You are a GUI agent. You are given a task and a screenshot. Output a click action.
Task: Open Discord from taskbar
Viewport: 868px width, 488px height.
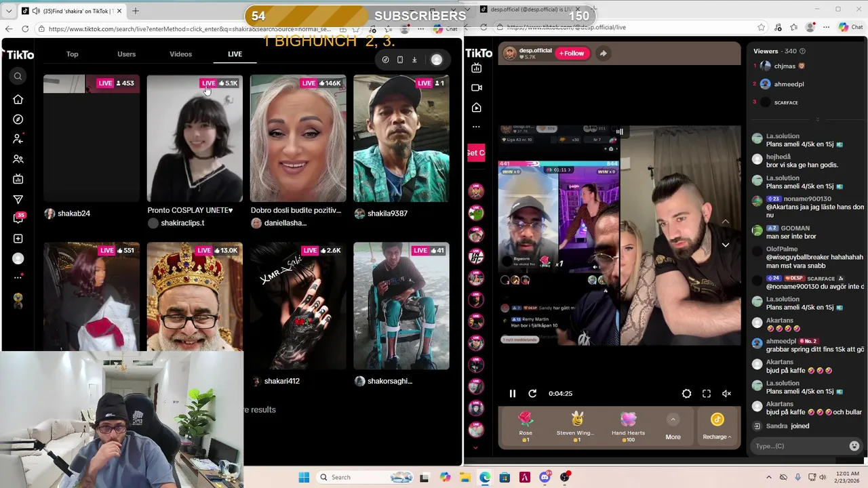click(x=545, y=477)
